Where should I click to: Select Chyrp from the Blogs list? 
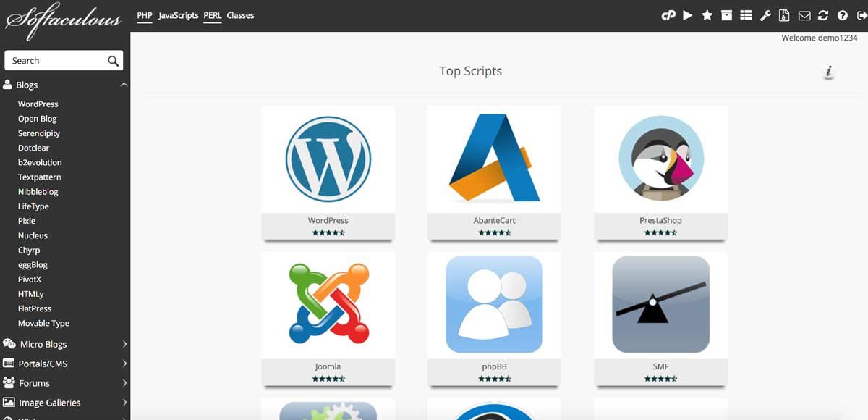coord(30,250)
